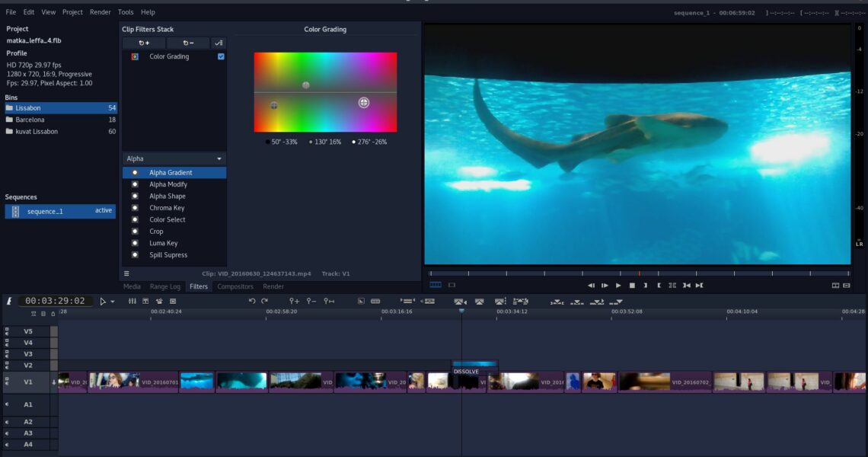Click the add filter button

point(143,43)
